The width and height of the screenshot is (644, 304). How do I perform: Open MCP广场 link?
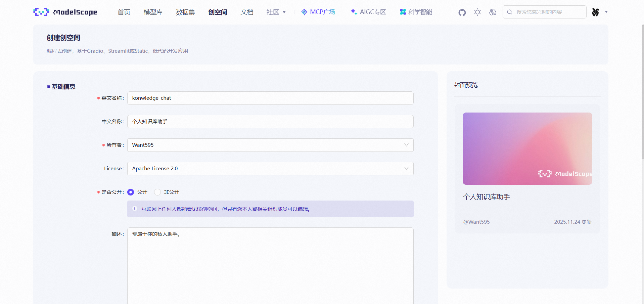click(318, 12)
